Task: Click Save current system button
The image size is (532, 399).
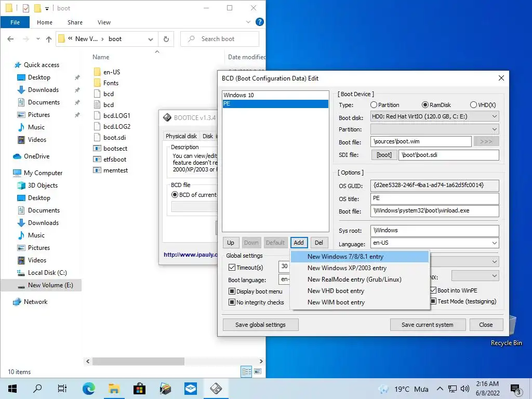Action: click(428, 325)
